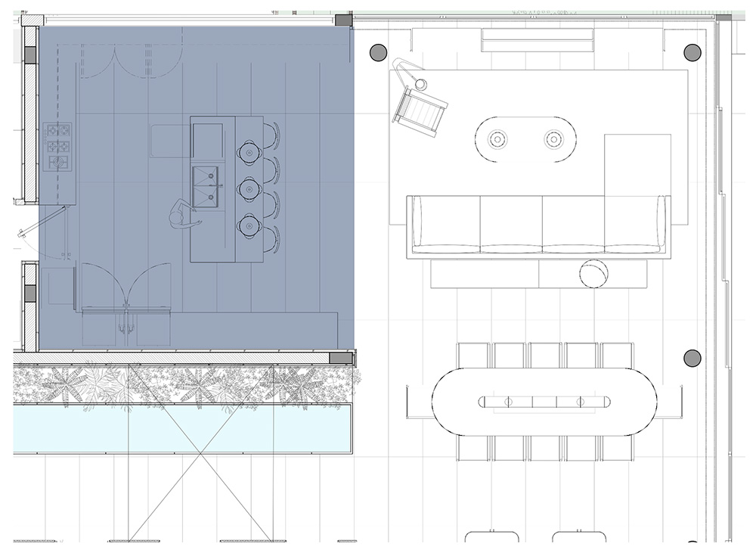
Task: Click the oval coffee table on the rug
Action: coord(525,139)
